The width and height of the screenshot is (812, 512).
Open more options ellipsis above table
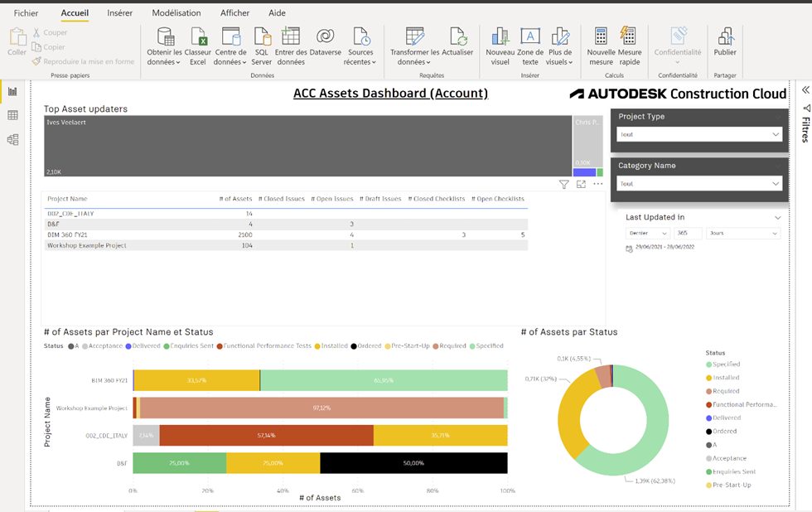tap(598, 184)
